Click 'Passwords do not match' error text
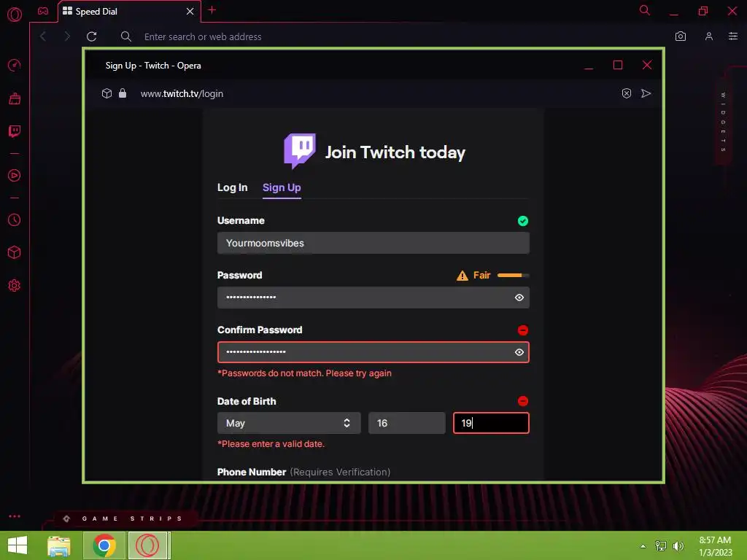Viewport: 747px width, 560px height. pyautogui.click(x=304, y=373)
